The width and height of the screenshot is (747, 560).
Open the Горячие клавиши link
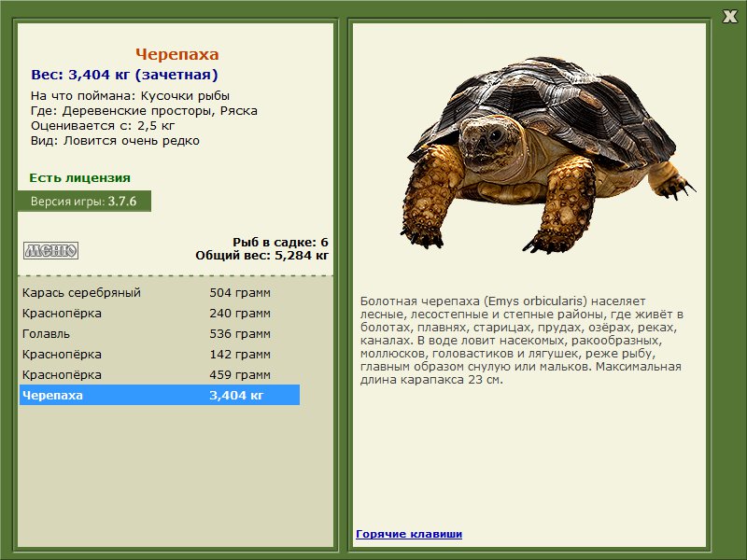pyautogui.click(x=409, y=534)
